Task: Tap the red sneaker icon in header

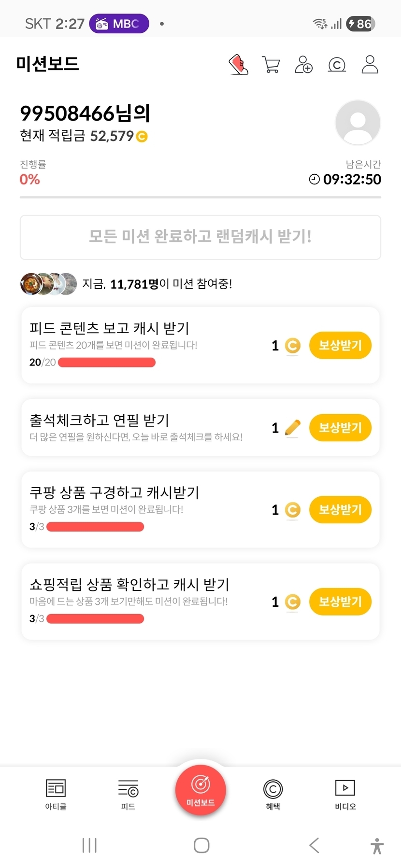Action: pyautogui.click(x=238, y=64)
